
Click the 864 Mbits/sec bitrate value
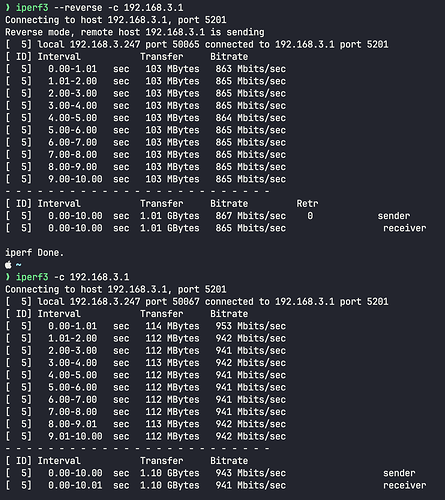251,118
